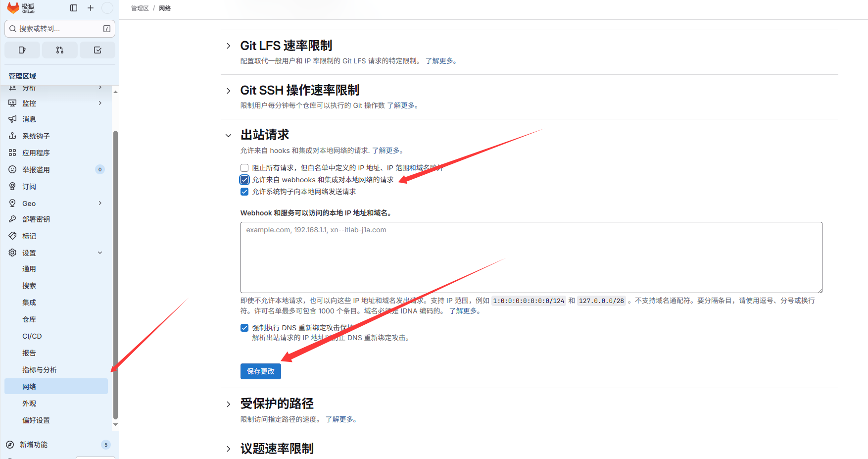Click the GitLab fox logo
The image size is (868, 459).
click(13, 7)
